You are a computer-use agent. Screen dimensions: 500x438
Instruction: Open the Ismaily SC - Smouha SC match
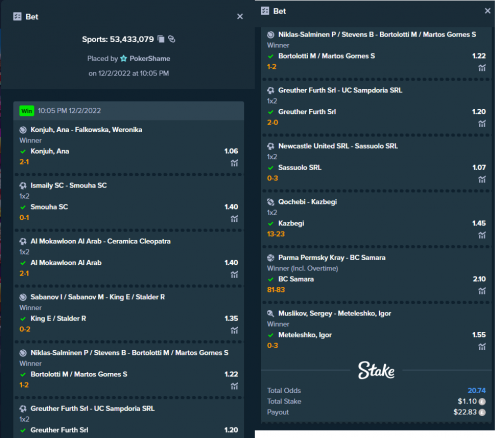click(x=69, y=185)
